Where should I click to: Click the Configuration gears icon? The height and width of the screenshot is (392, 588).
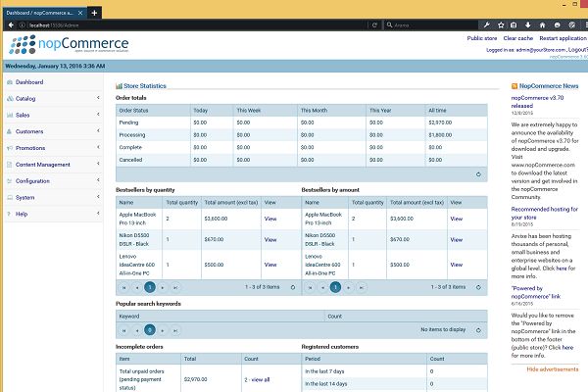click(10, 181)
